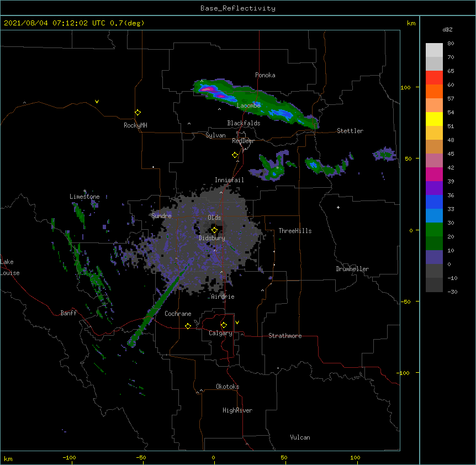Click the RockyMH label
Viewport: 476px width, 465px height.
(x=135, y=125)
